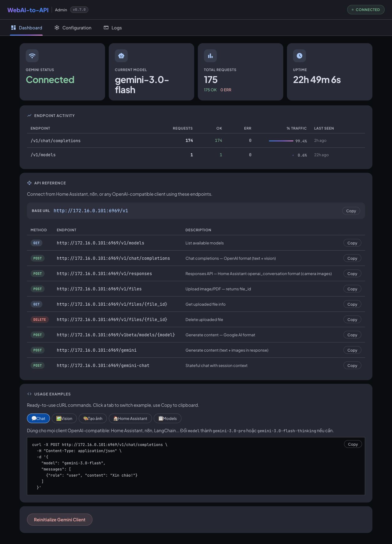The height and width of the screenshot is (544, 392).
Task: Click the 0 ERR count text
Action: tap(226, 90)
